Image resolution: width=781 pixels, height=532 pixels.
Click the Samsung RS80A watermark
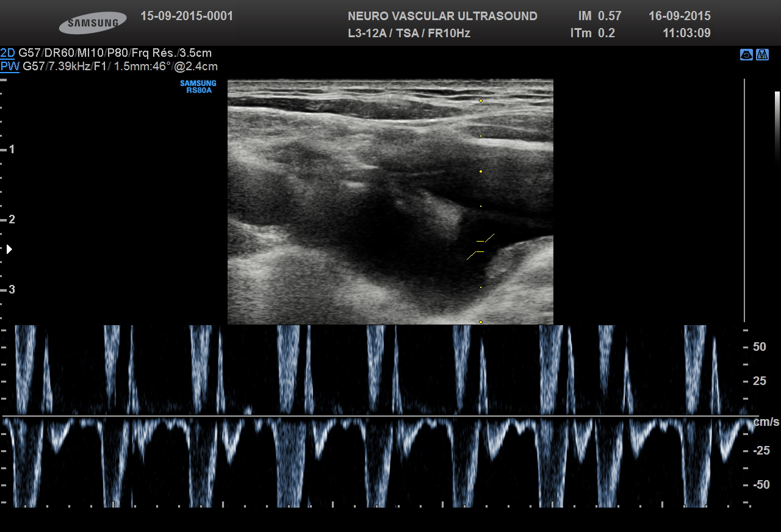coord(198,87)
